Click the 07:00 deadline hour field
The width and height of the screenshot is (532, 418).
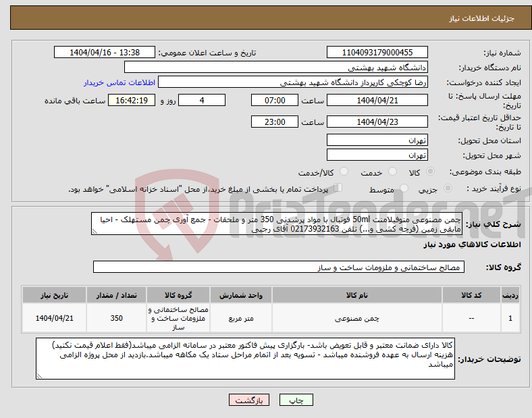[275, 101]
